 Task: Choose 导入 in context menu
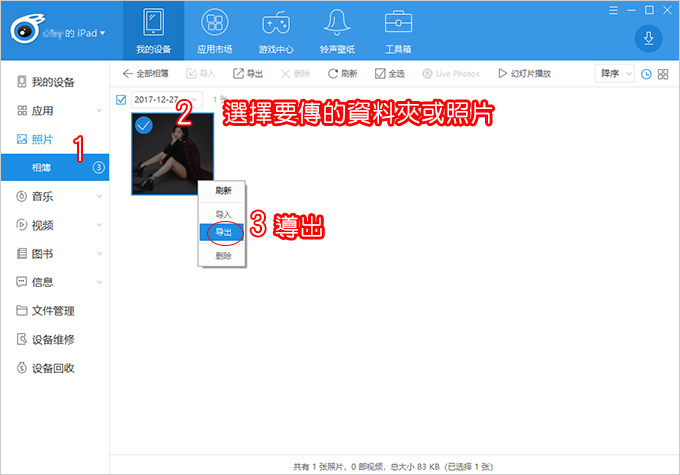coord(223,214)
